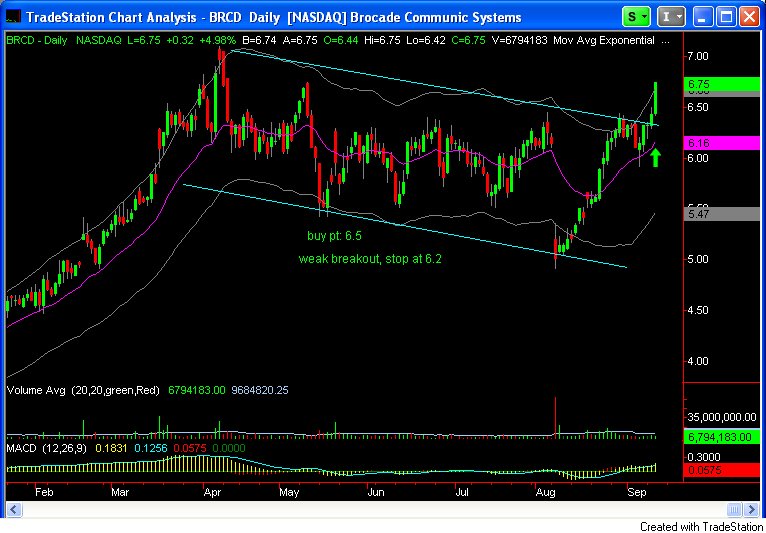Click the red 0.0575 MACD value marker
Screen dimensions: 766x533
pos(722,470)
